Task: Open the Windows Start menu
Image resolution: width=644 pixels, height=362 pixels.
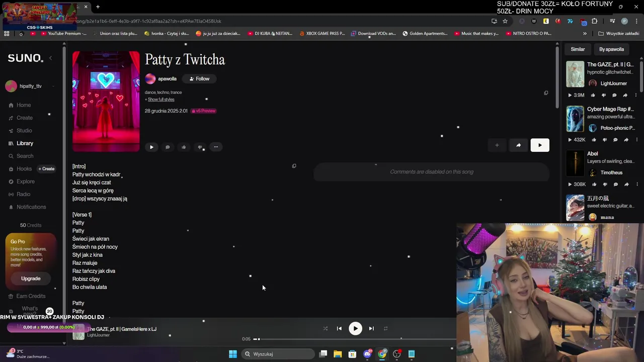Action: click(x=233, y=354)
